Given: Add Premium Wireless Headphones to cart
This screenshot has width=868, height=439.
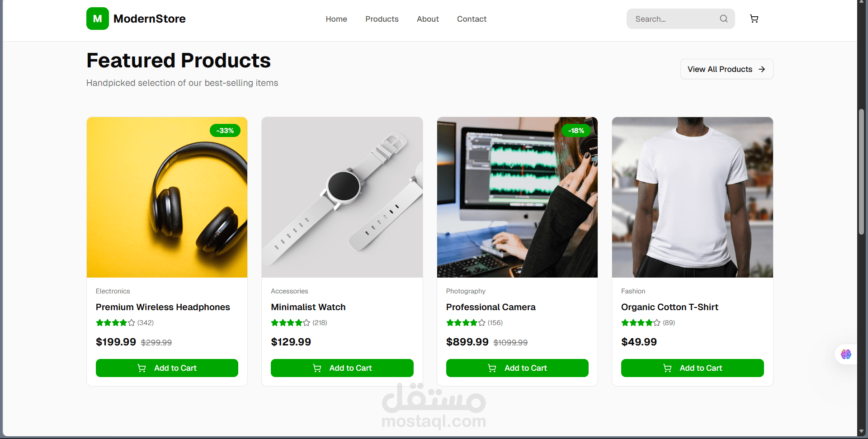Looking at the screenshot, I should click(x=167, y=368).
